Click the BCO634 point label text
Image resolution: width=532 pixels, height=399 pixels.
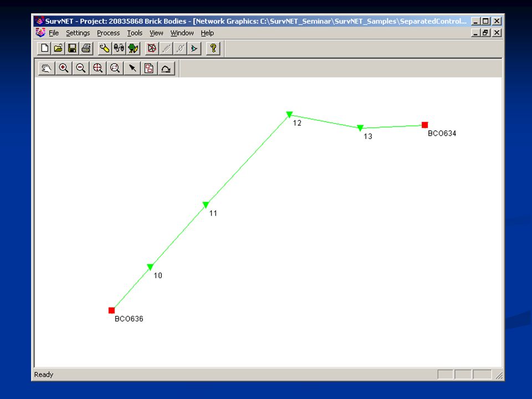[x=442, y=134]
